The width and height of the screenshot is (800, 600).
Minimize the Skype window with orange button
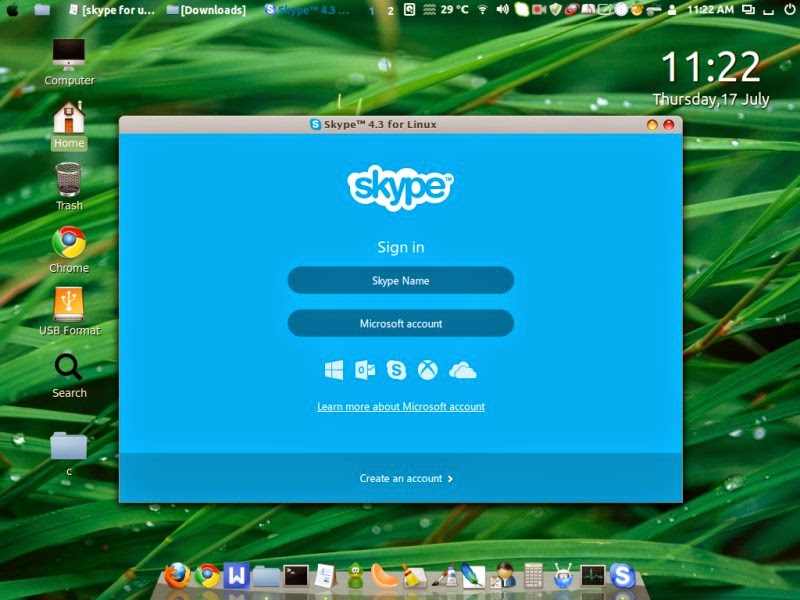coord(652,124)
